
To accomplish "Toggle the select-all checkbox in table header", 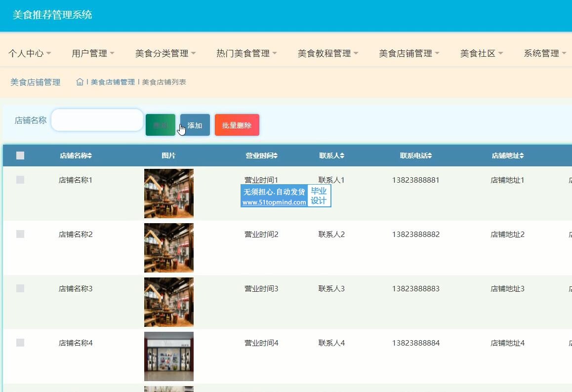I will coord(20,156).
